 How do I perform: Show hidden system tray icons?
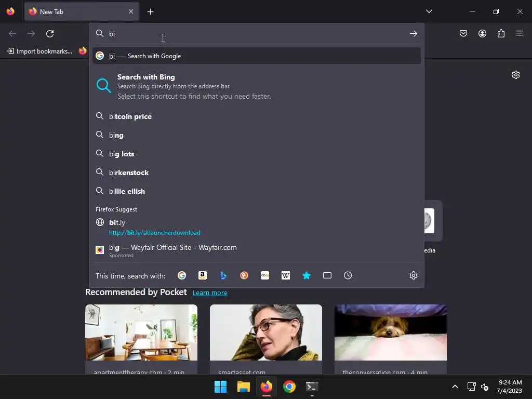[455, 387]
